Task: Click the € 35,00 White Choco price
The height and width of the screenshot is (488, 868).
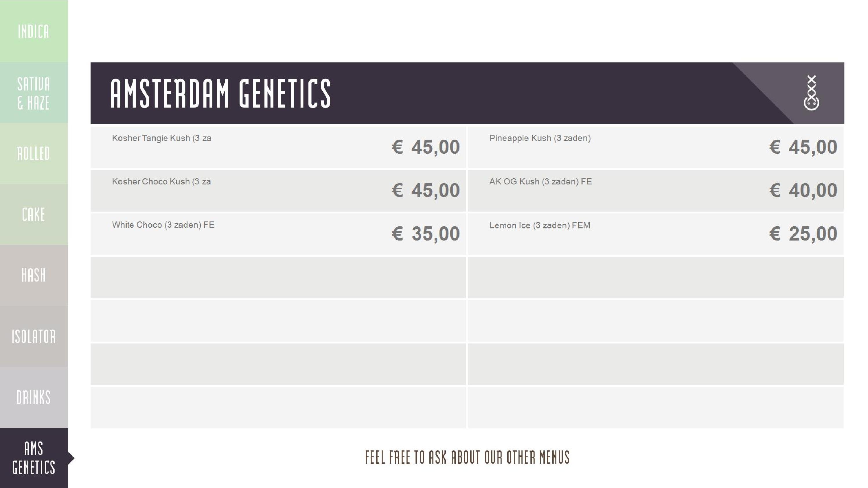Action: click(x=426, y=234)
